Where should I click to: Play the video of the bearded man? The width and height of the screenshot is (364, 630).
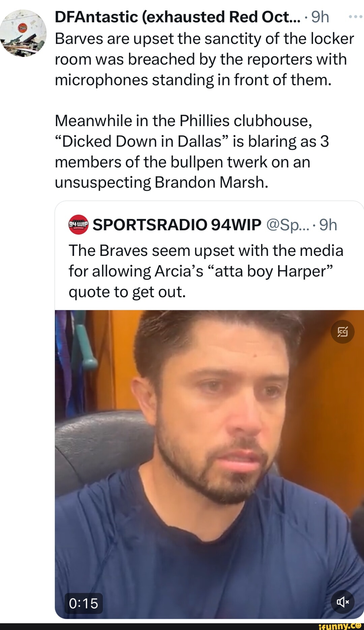[x=209, y=464]
